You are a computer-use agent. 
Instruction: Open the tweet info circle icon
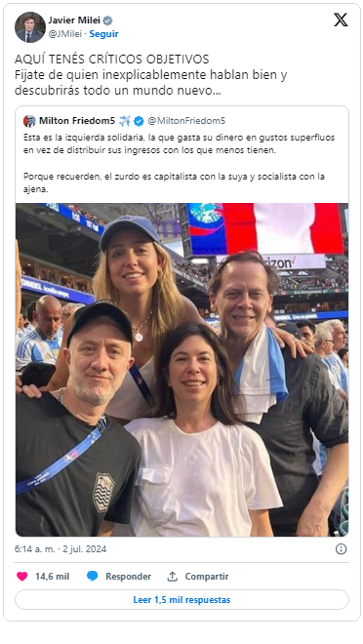point(341,549)
